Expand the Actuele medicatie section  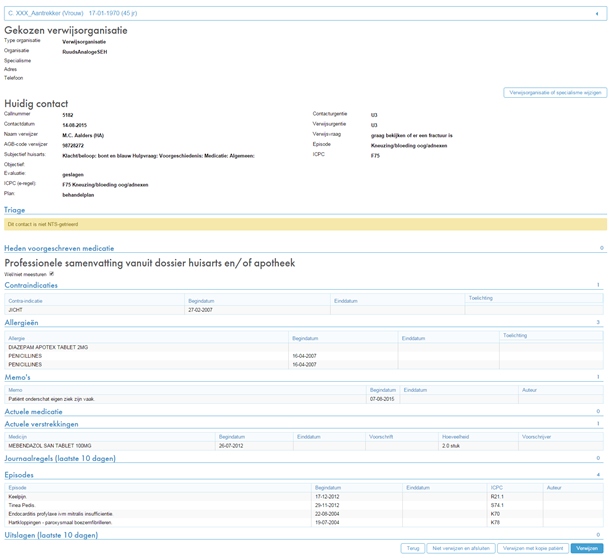pyautogui.click(x=33, y=411)
